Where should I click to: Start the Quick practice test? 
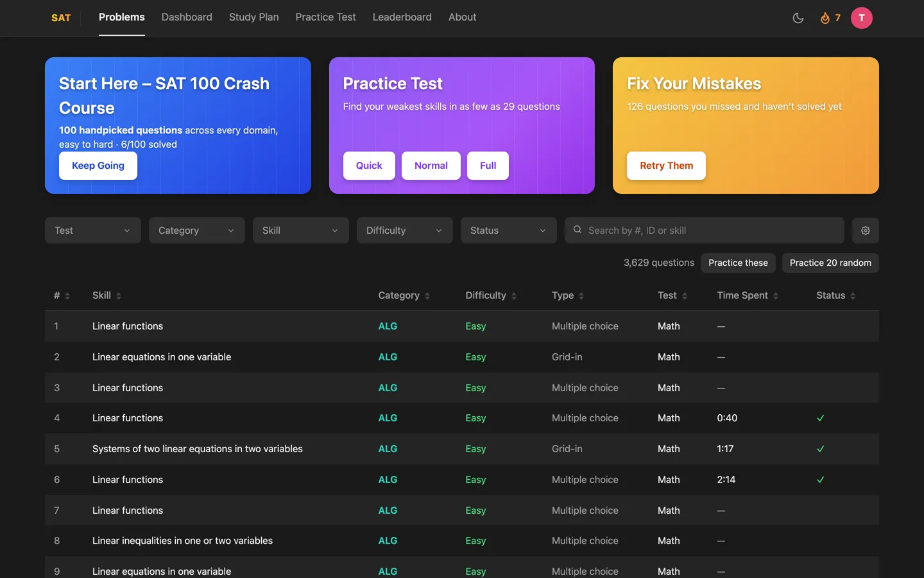pos(369,166)
